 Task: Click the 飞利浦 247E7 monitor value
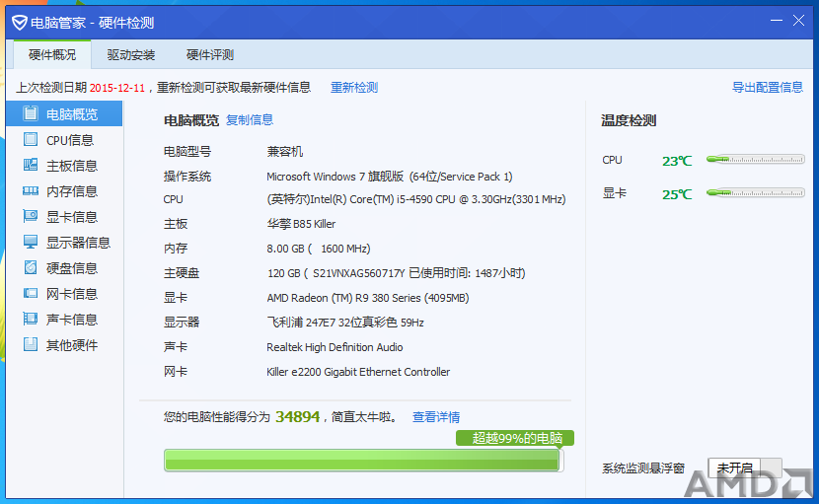click(345, 323)
